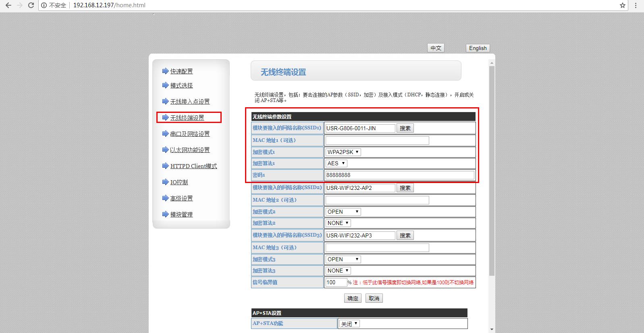Open the 加密模式1 WPA2PSK dropdown
Screen dimensions: 644x333
343,152
